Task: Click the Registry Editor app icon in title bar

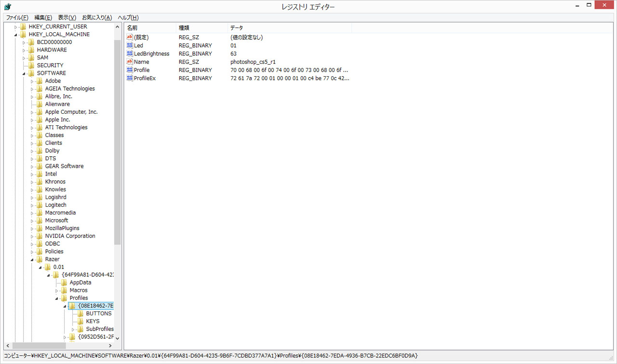Action: pos(8,7)
